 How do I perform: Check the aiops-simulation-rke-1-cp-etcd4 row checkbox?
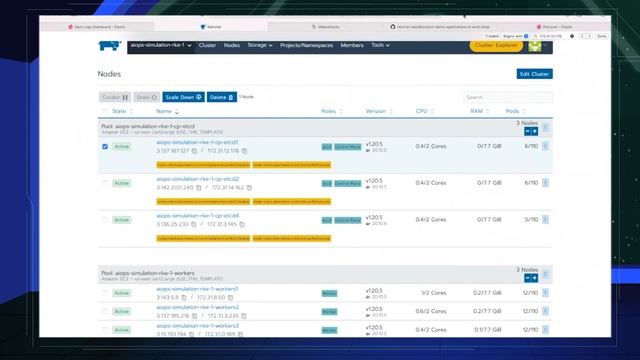tap(105, 220)
